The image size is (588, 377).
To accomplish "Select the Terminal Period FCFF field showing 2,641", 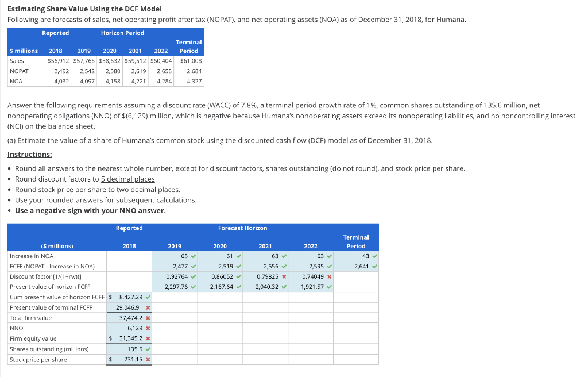I will pos(356,266).
